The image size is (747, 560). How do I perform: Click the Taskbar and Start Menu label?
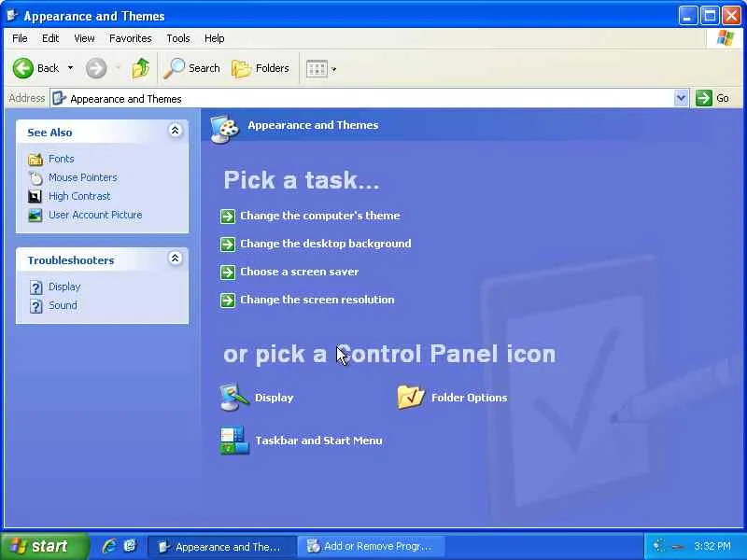[x=318, y=441]
